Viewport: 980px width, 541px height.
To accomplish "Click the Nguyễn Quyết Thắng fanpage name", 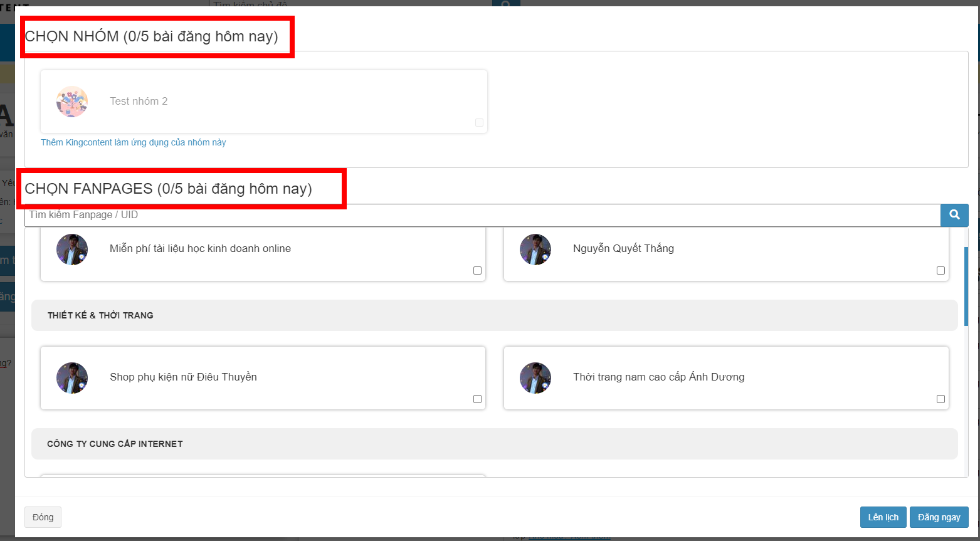I will point(623,249).
